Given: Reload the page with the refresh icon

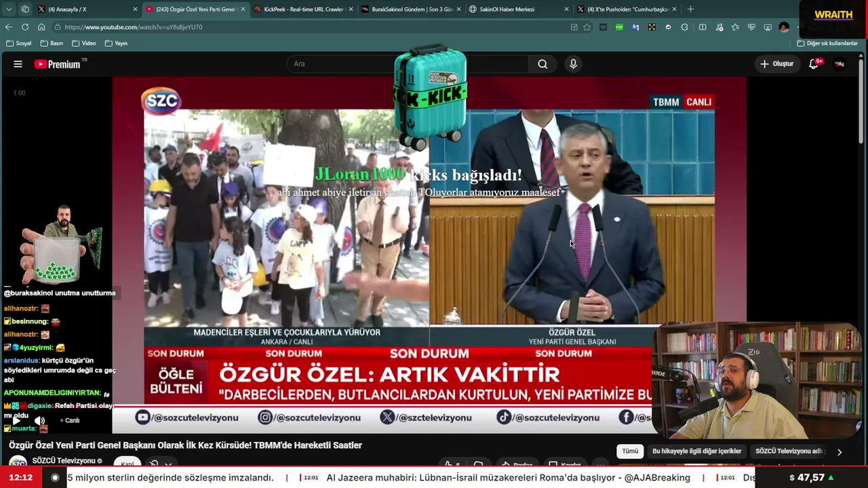Looking at the screenshot, I should [x=25, y=27].
